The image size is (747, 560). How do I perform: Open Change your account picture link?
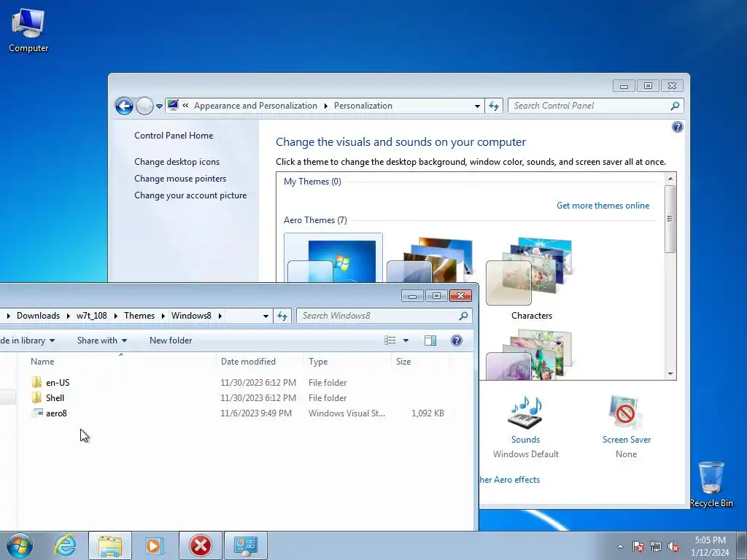click(190, 195)
